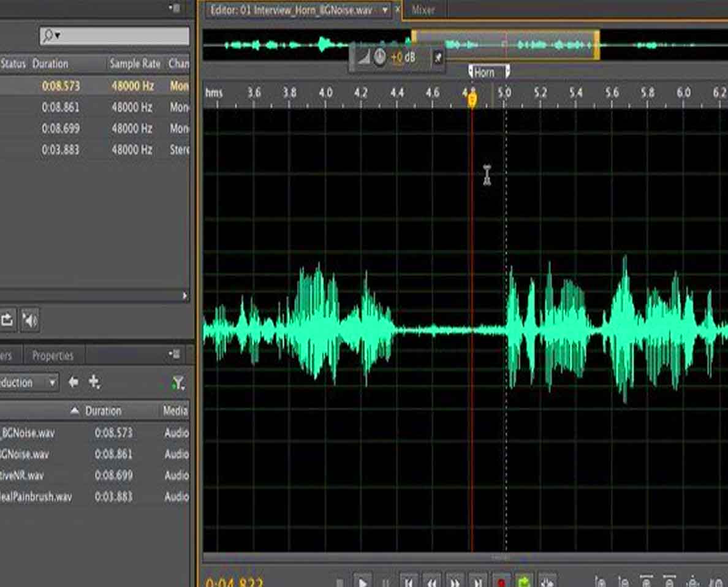Select the tiveNR.wav file in Media Browser
The height and width of the screenshot is (587, 728).
tap(95, 475)
